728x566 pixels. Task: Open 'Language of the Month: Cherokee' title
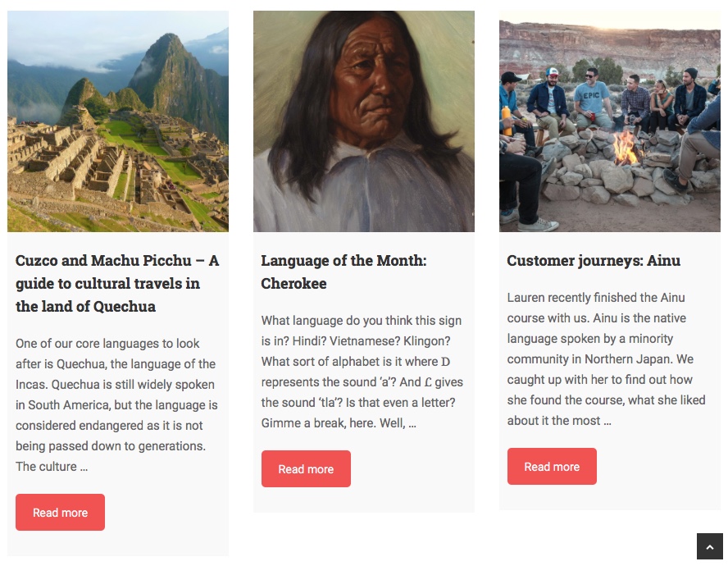344,272
